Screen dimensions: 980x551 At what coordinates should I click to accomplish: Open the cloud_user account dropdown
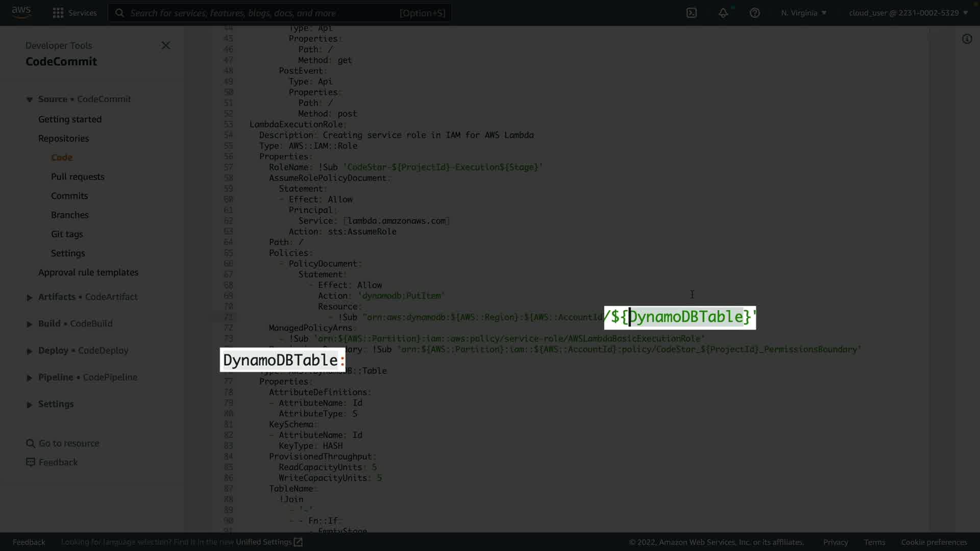(908, 13)
